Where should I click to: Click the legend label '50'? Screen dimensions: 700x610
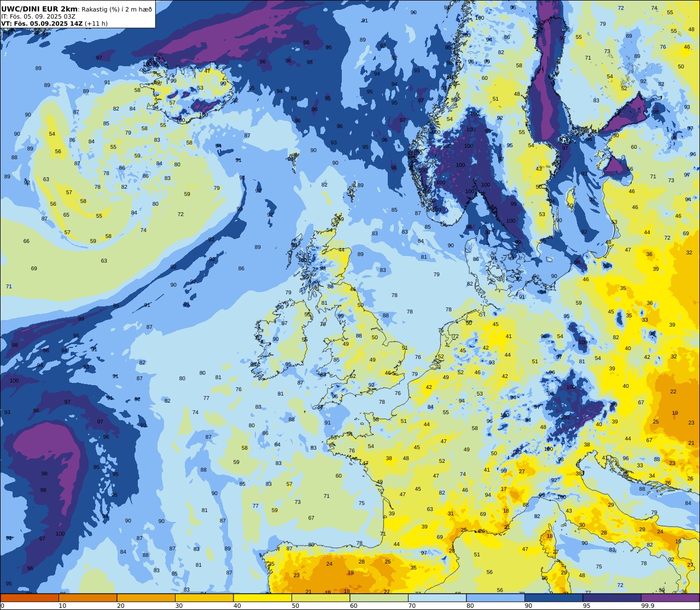point(295,606)
